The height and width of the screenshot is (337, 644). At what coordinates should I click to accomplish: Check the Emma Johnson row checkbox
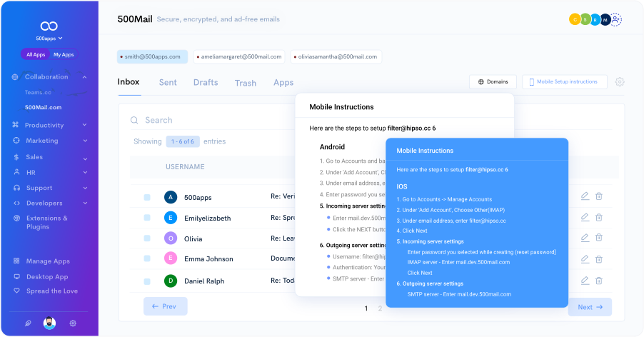coord(147,258)
